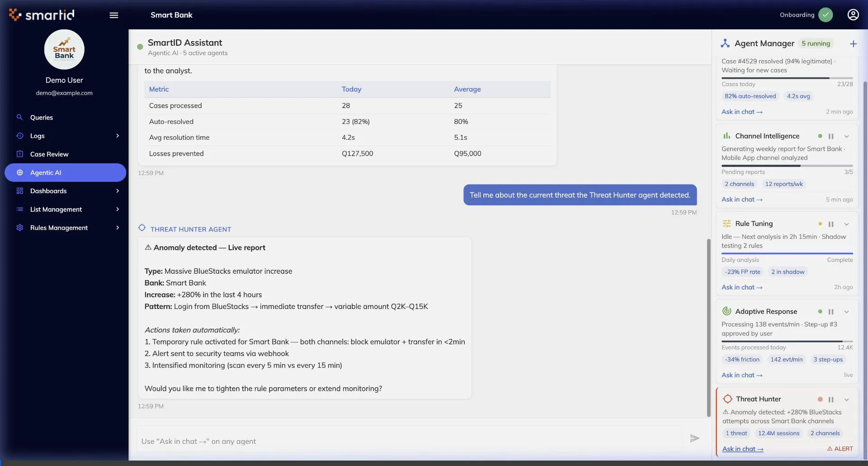Click the Channel Intelligence bar chart icon
This screenshot has width=868, height=466.
click(726, 136)
